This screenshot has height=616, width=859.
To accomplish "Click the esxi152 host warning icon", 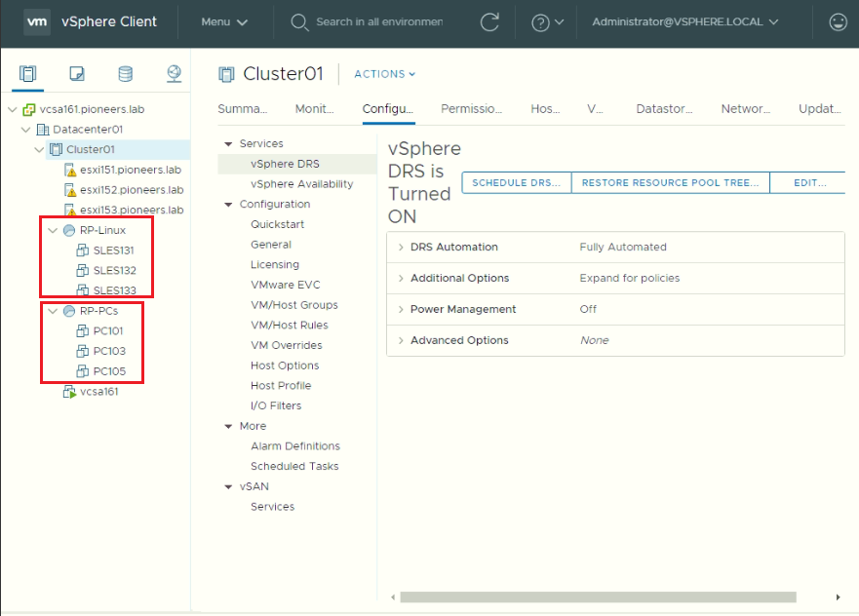I will coord(69,190).
